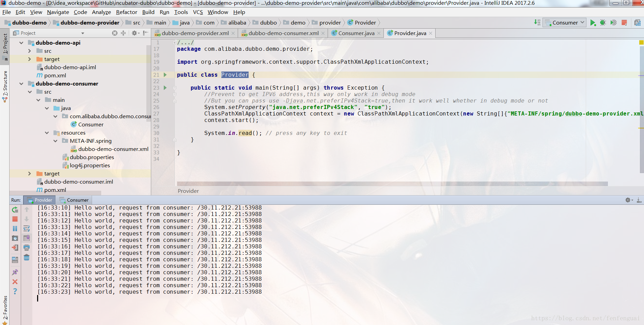The width and height of the screenshot is (644, 325).
Task: Select log4j.properties in project tree
Action: click(x=90, y=165)
